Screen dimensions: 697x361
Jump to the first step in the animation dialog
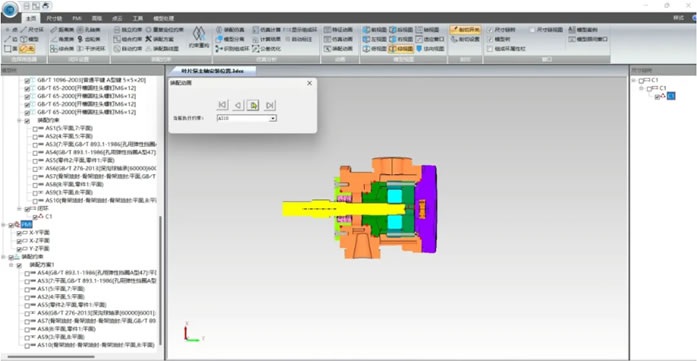click(x=222, y=105)
